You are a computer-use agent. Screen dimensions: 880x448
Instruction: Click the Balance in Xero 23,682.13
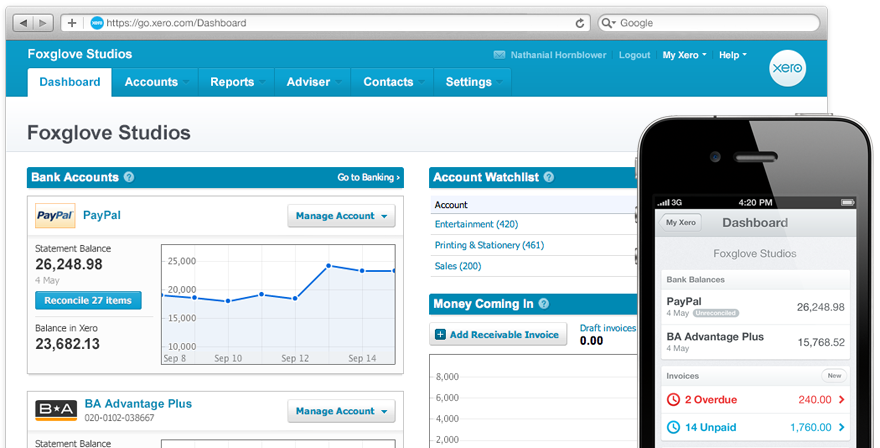(x=67, y=344)
